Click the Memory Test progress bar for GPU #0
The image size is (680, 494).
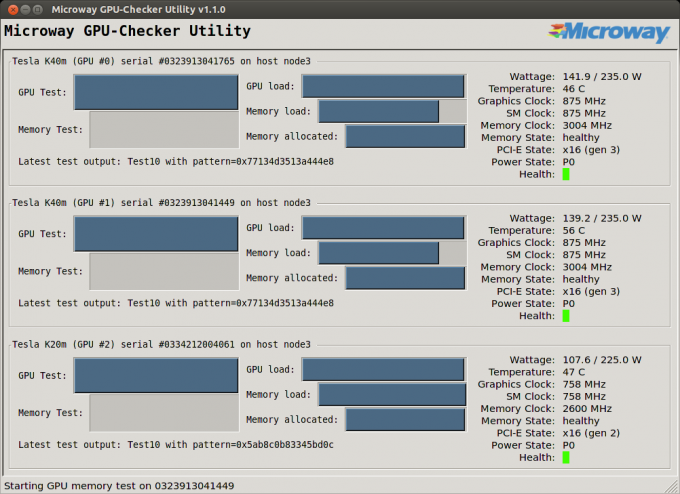click(164, 130)
